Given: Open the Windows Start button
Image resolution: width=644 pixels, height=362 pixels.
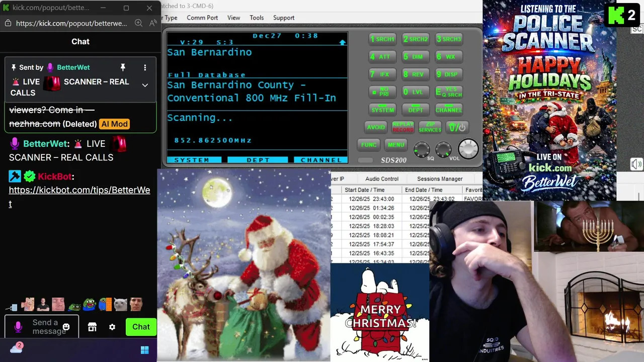Looking at the screenshot, I should [x=145, y=350].
